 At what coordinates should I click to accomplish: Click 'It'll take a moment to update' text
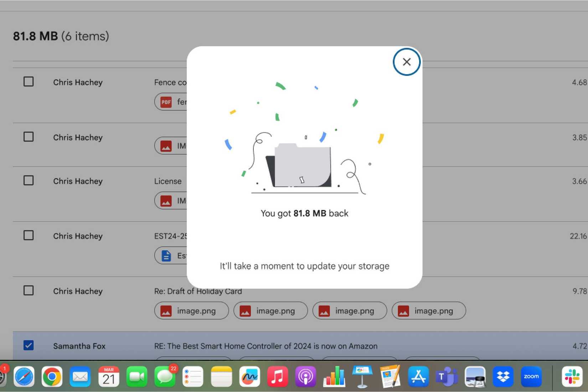(305, 266)
